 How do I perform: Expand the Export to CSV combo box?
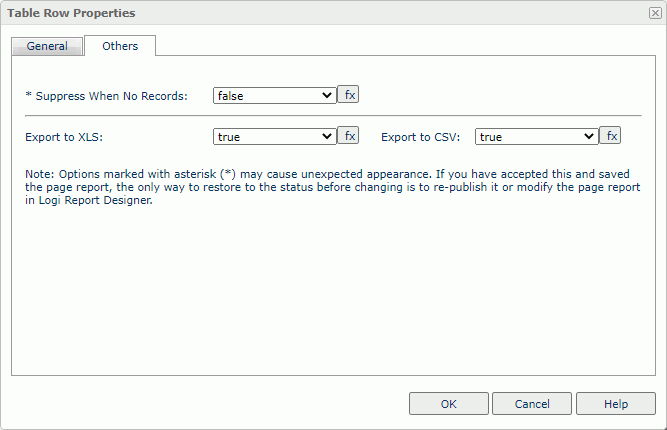point(537,137)
